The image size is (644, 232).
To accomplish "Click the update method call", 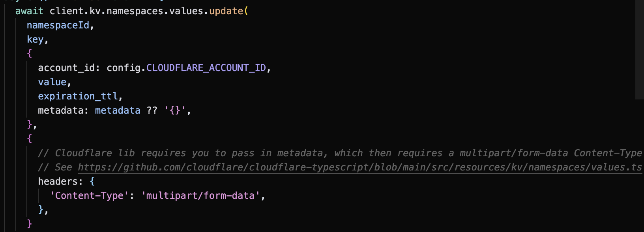I will coord(226,11).
